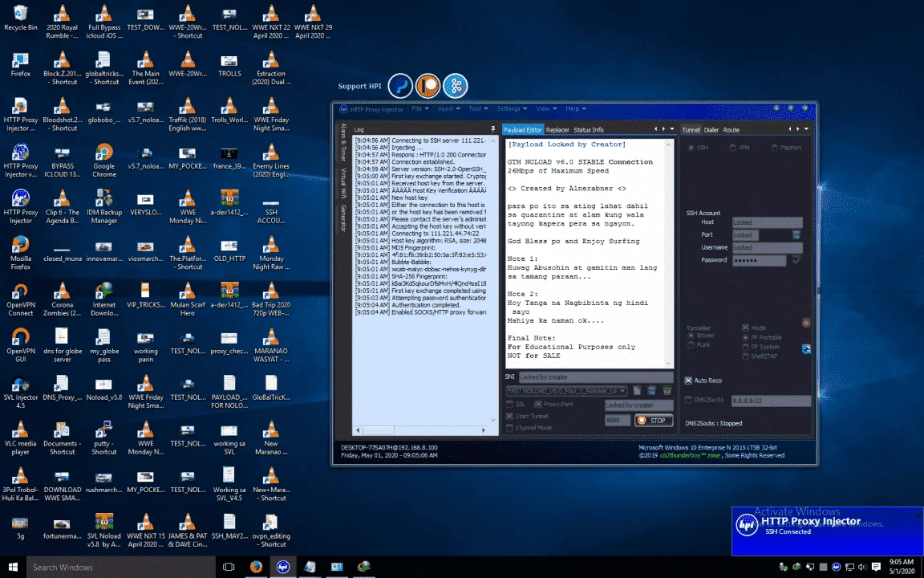Open the SVL Injector 4.5 desktop icon
The width and height of the screenshot is (924, 578).
[x=21, y=392]
